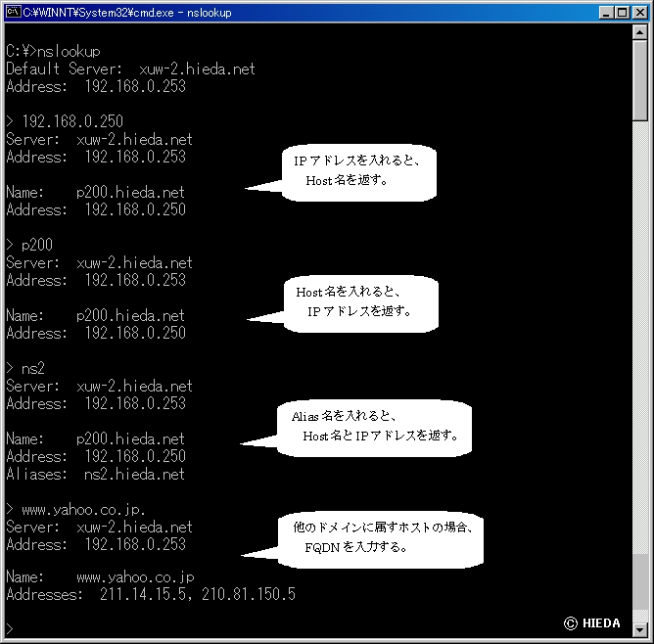
Task: Click the '> p200' query line
Action: click(29, 245)
